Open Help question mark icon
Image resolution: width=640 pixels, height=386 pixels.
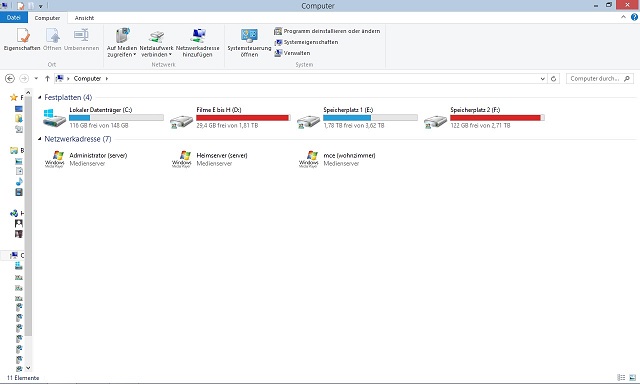[635, 17]
